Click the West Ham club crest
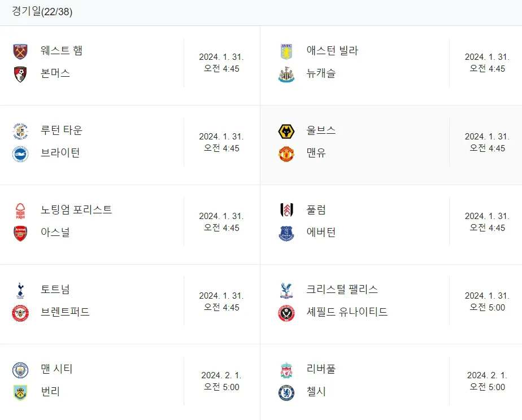 [20, 51]
